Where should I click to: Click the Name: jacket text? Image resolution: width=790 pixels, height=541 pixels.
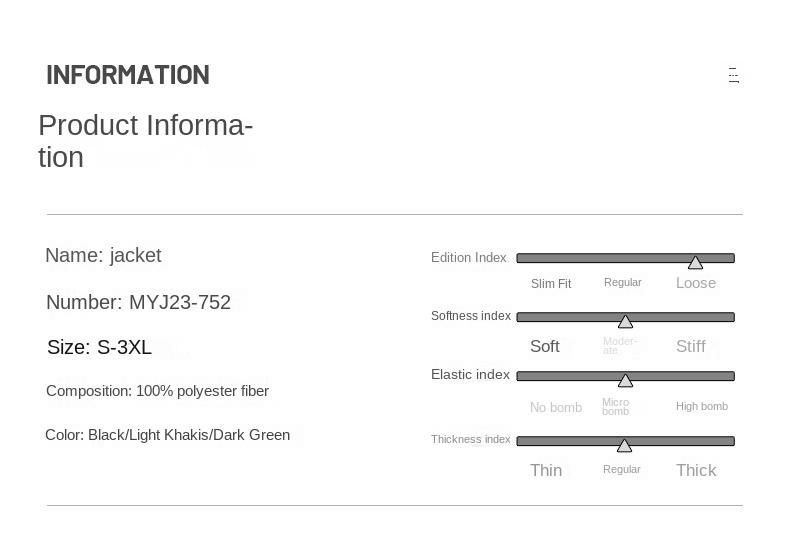(103, 255)
